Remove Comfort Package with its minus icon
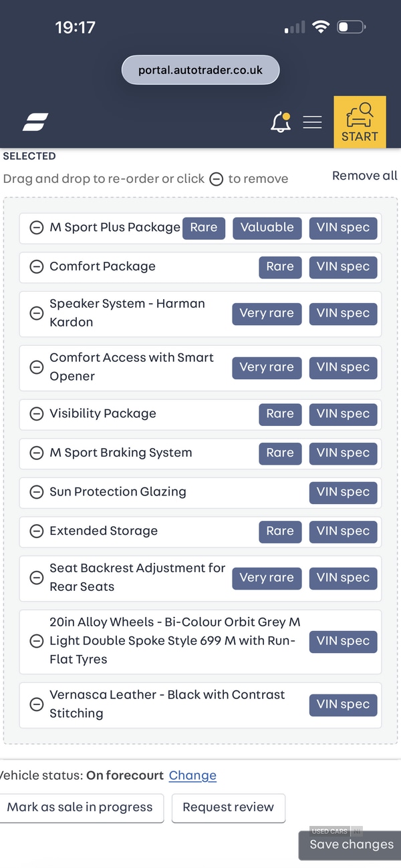The height and width of the screenshot is (868, 401). tap(37, 267)
